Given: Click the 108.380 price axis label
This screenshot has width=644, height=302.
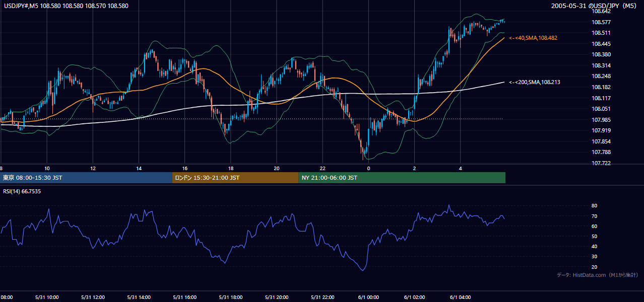Looking at the screenshot, I should 601,54.
